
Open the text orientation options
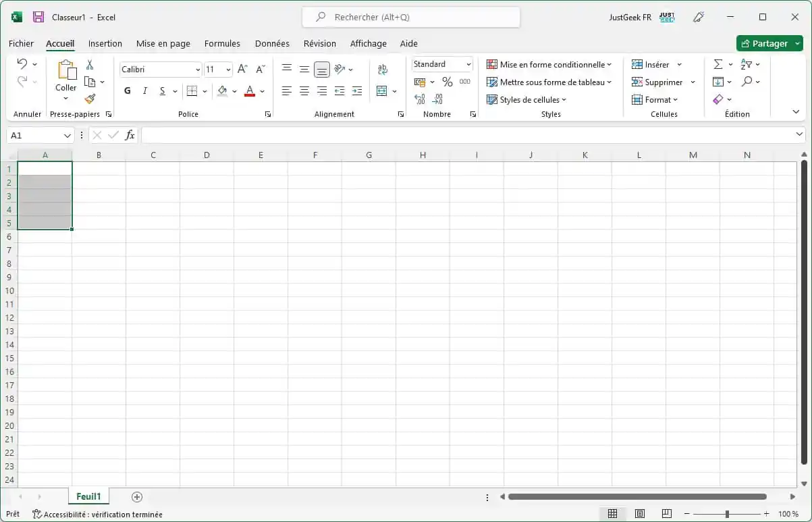[340, 69]
